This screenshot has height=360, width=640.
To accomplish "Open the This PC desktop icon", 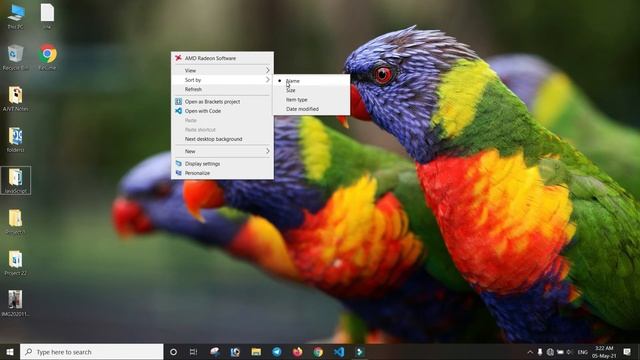I will click(16, 16).
